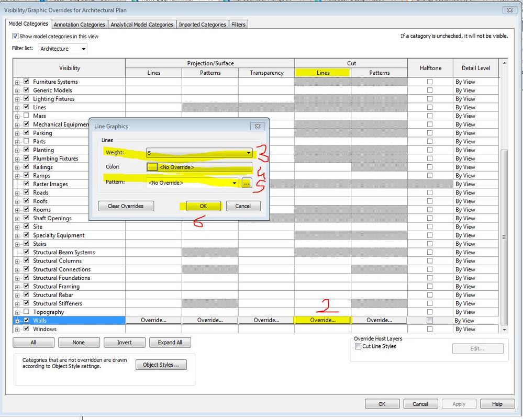The image size is (523, 420).
Task: Click Clear Overrides in Line Graphics
Action: [126, 206]
